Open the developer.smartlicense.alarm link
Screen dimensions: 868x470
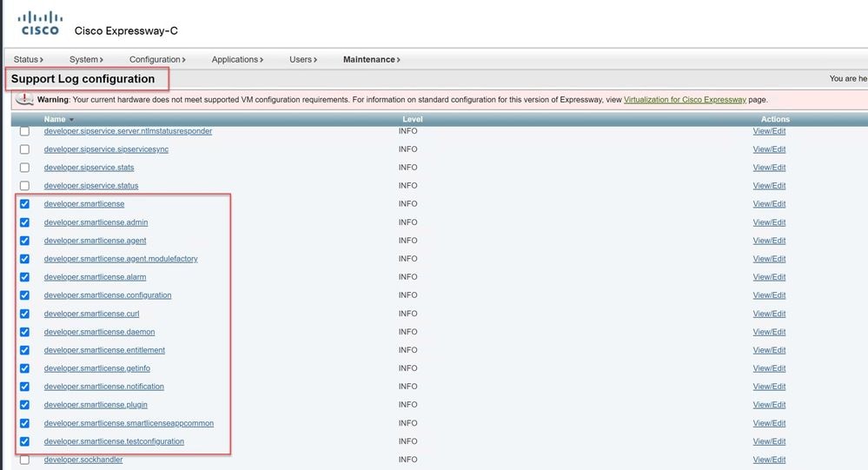[96, 277]
